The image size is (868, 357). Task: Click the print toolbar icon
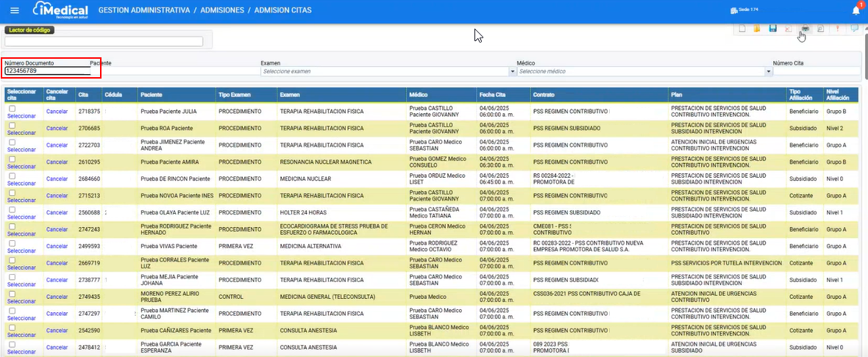(805, 29)
